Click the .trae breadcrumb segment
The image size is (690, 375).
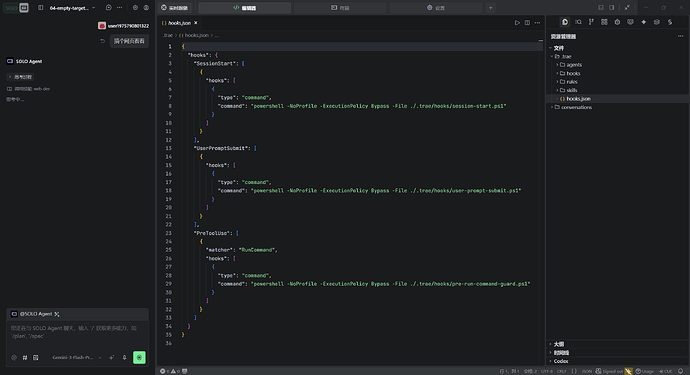coord(168,35)
